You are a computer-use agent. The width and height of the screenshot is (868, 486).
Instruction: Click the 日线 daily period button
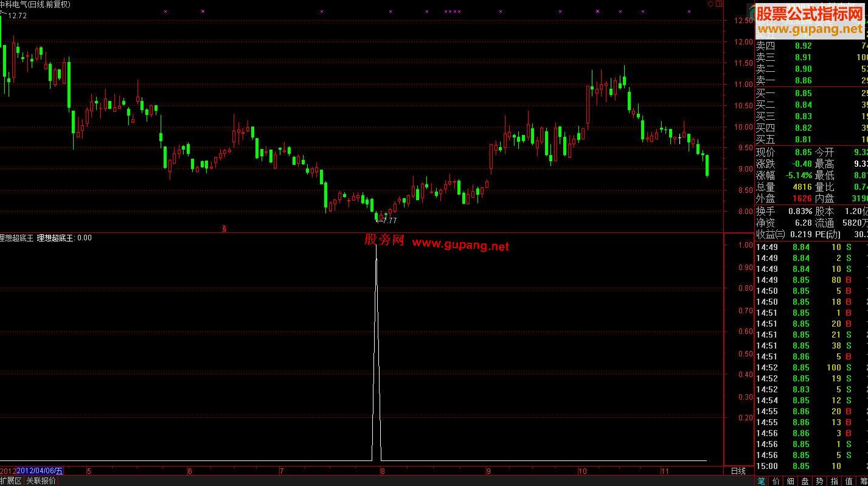(738, 471)
